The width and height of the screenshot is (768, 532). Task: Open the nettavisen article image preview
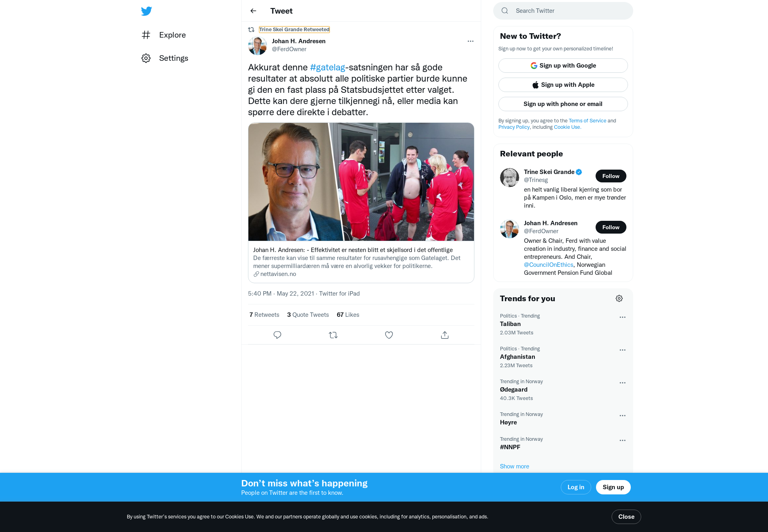click(x=361, y=182)
